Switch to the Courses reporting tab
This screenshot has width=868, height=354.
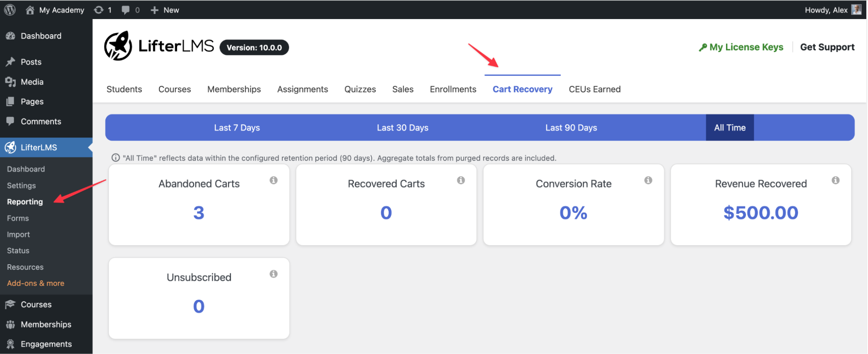175,89
